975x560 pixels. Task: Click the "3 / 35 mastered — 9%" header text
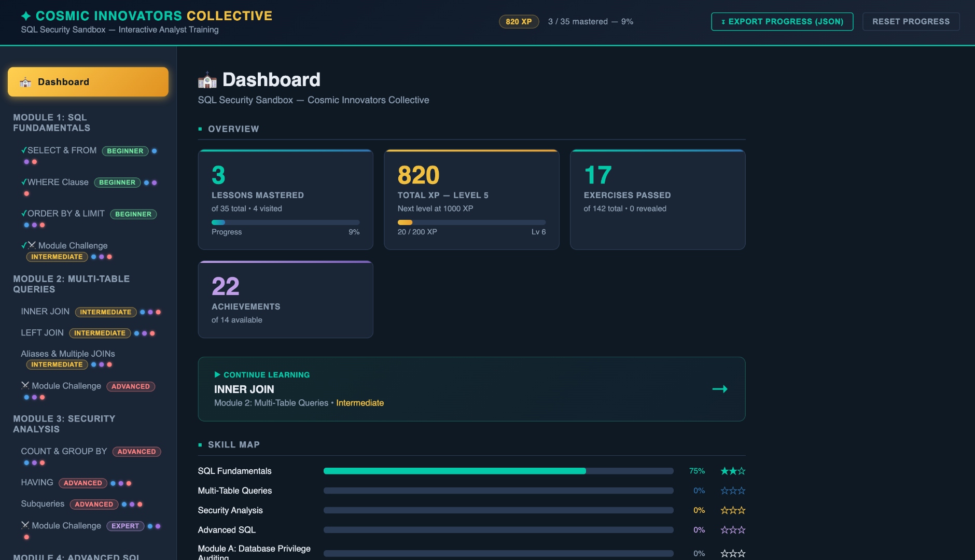590,21
